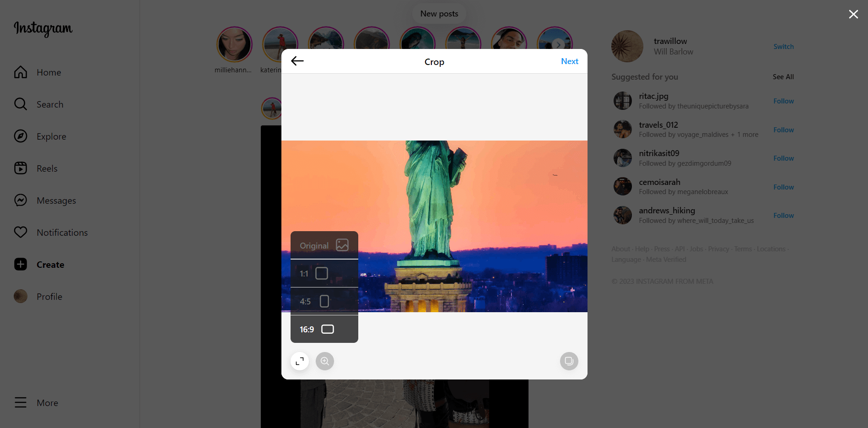Choose the 1:1 square crop ratio

click(324, 273)
